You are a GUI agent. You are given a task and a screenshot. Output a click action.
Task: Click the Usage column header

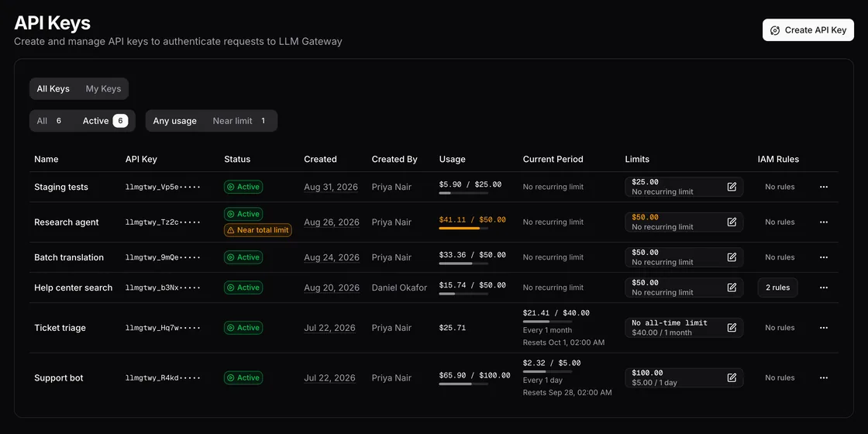coord(453,159)
